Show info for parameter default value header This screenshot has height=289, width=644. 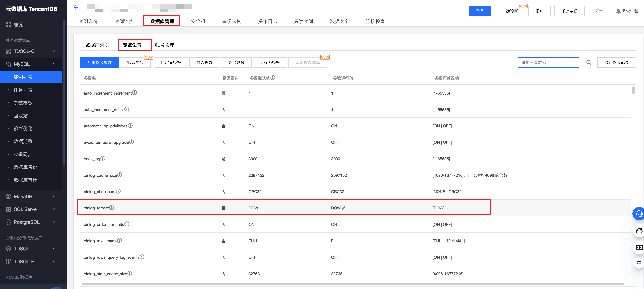[273, 78]
